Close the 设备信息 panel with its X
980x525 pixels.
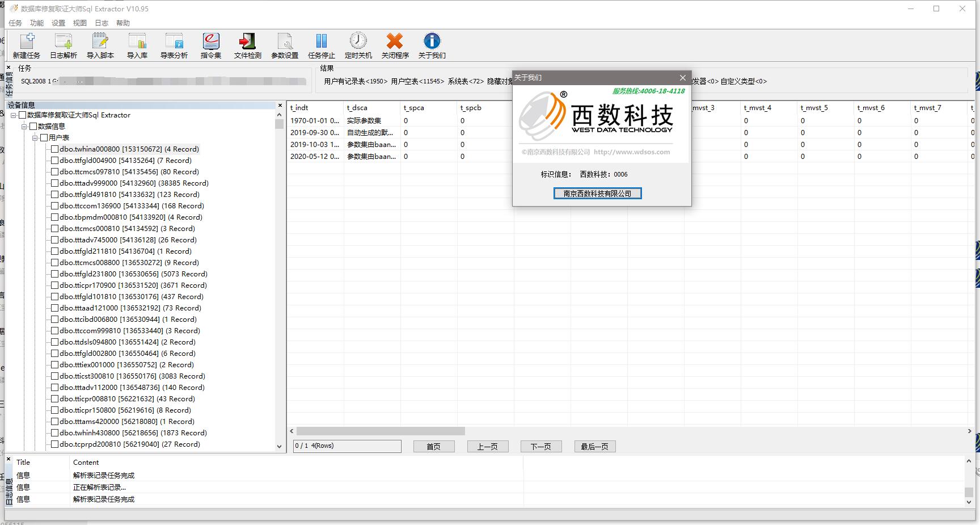(280, 105)
